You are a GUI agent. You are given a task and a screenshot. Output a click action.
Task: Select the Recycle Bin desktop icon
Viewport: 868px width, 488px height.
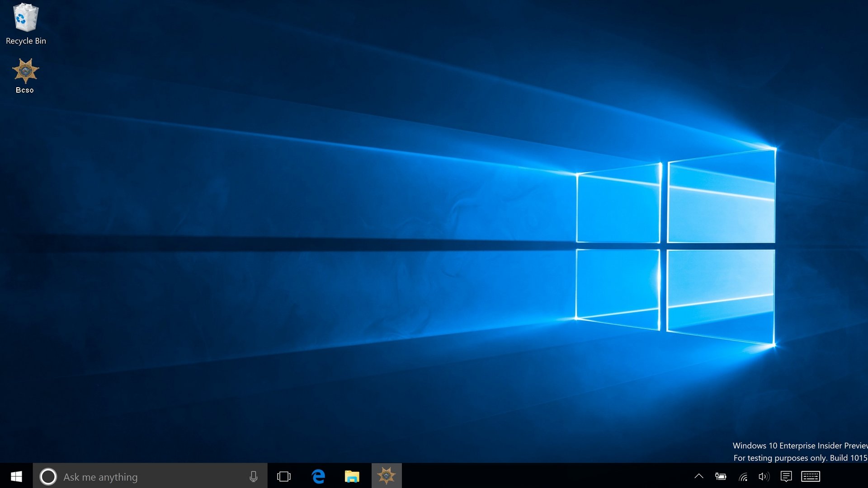pyautogui.click(x=26, y=18)
